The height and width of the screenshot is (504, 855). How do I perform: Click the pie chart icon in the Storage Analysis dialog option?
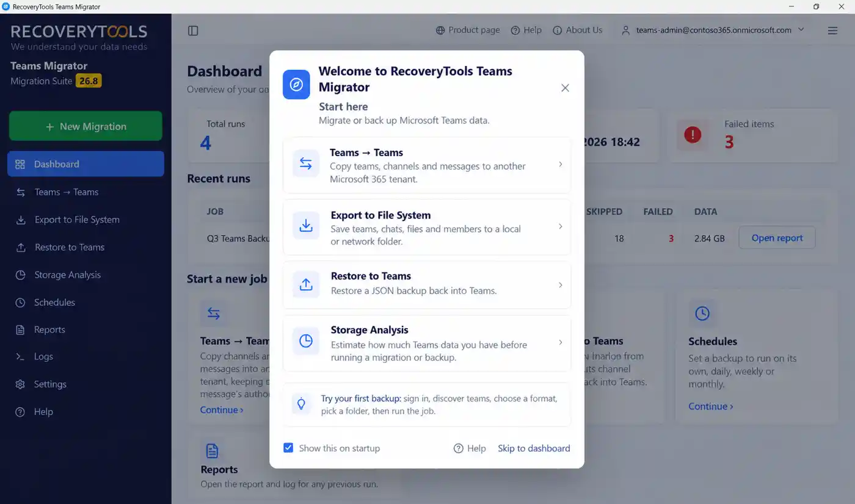click(x=306, y=342)
